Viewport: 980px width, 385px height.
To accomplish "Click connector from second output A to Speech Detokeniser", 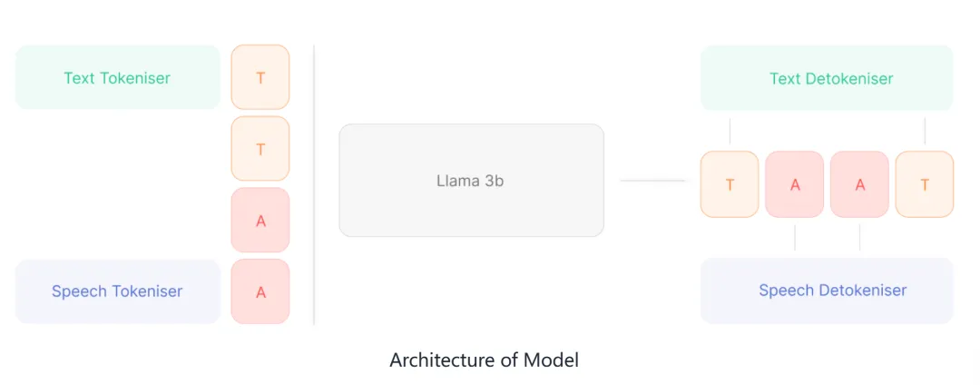I will coord(859,238).
